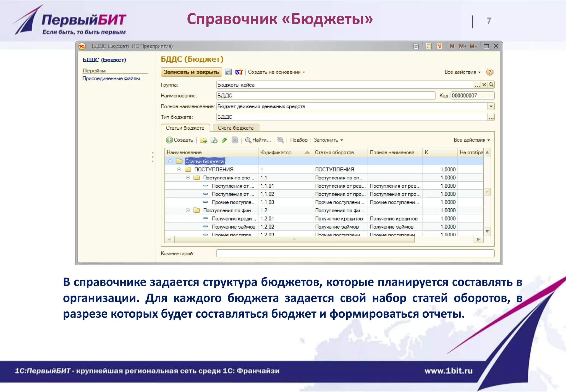
Task: Collapse the ПОСТУПЛЕНИЯ tree node
Action: coord(179,169)
